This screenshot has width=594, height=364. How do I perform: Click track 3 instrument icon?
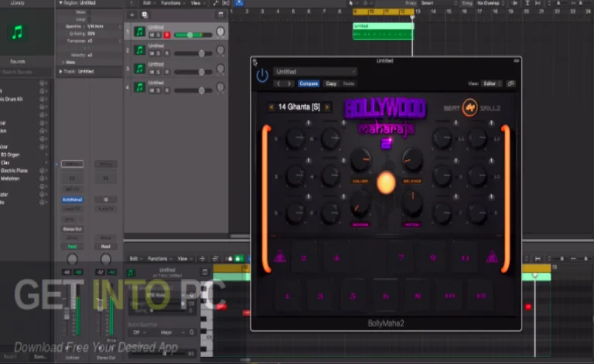click(x=140, y=69)
